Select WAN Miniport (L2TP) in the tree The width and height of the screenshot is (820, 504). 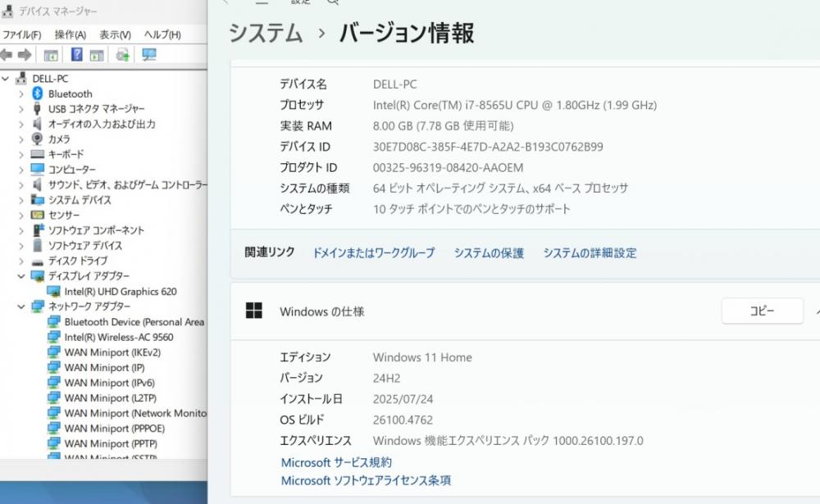[111, 397]
